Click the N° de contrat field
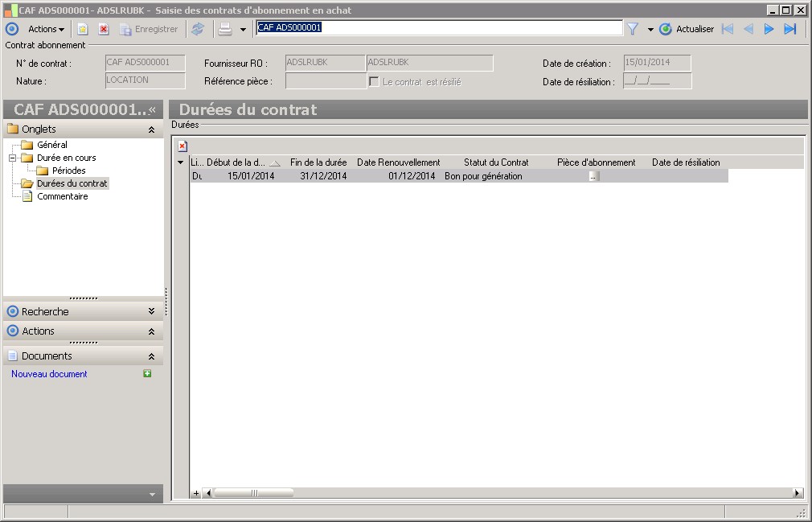This screenshot has width=812, height=522. coord(145,63)
